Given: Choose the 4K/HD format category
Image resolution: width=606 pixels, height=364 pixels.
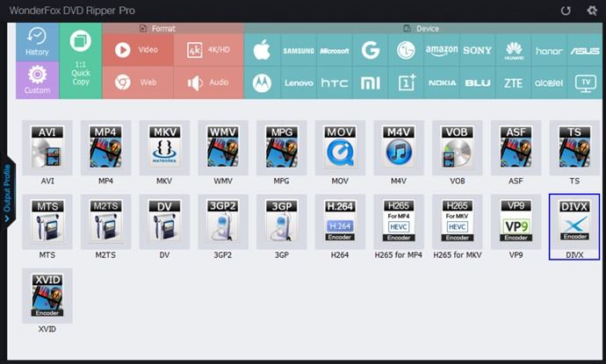Looking at the screenshot, I should tap(209, 50).
